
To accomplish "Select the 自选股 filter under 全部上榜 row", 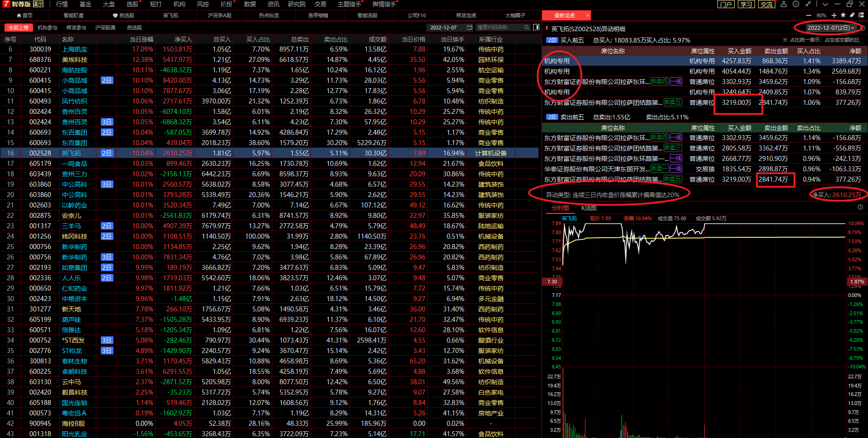I will [135, 28].
